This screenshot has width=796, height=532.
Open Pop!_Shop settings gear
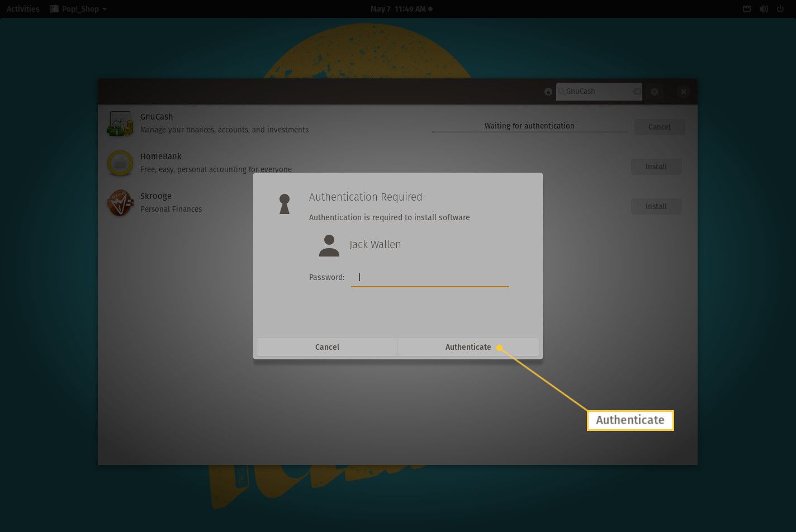(x=655, y=92)
